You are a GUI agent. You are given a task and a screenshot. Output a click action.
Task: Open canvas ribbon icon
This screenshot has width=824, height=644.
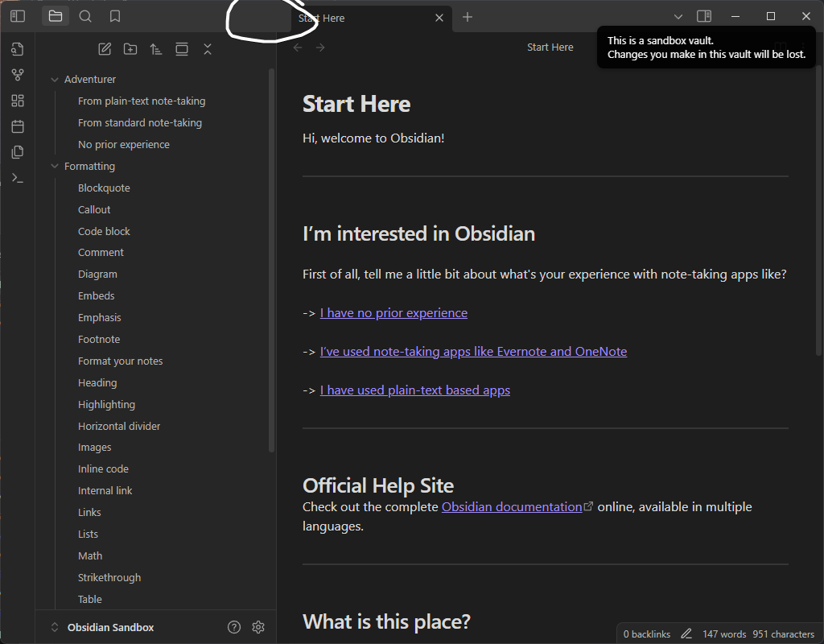tap(18, 101)
